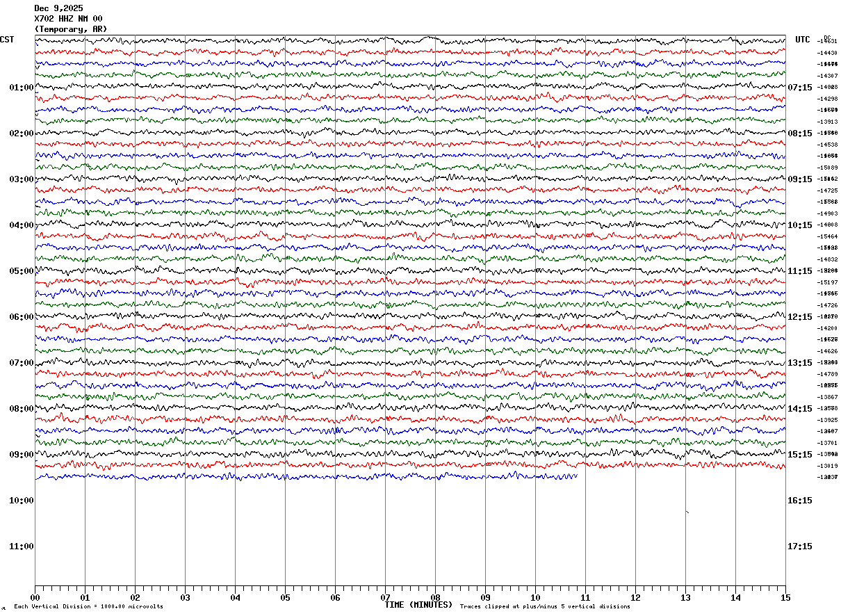Click the DC offset value -15464
This screenshot has width=841, height=616.
point(827,236)
